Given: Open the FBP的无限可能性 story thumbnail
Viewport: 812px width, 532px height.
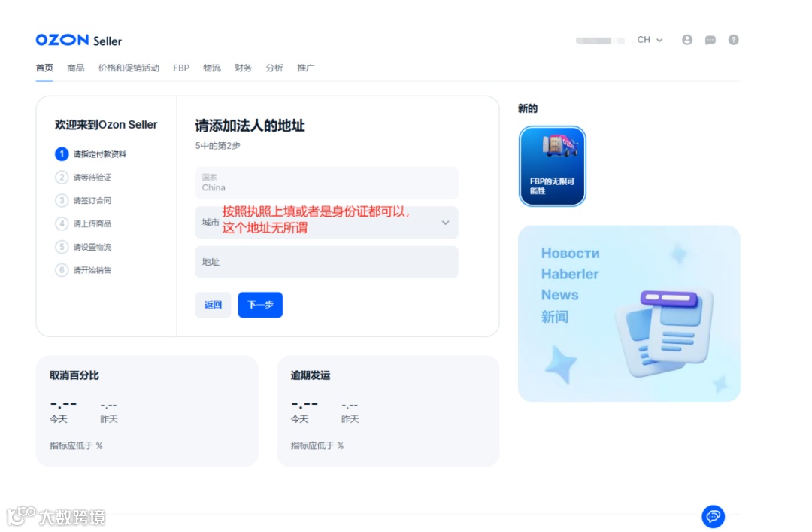Looking at the screenshot, I should [x=552, y=166].
